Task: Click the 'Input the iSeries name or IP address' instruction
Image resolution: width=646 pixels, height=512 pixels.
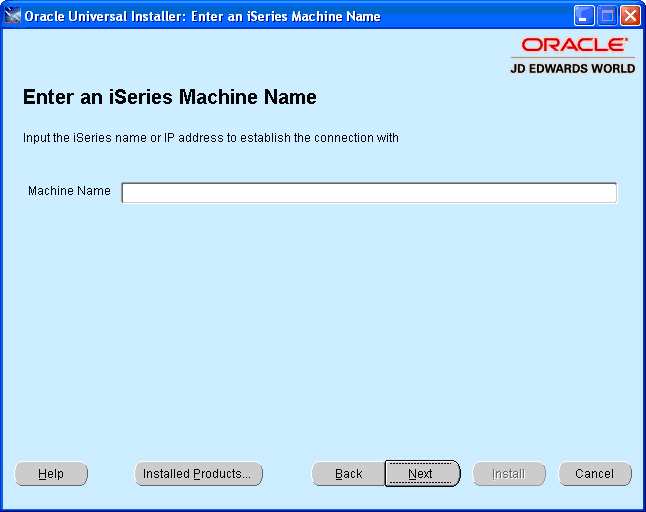Action: (211, 138)
